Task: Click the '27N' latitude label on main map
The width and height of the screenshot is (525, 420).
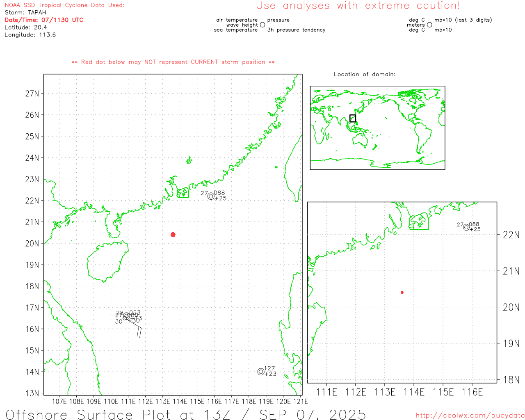Action: [32, 94]
